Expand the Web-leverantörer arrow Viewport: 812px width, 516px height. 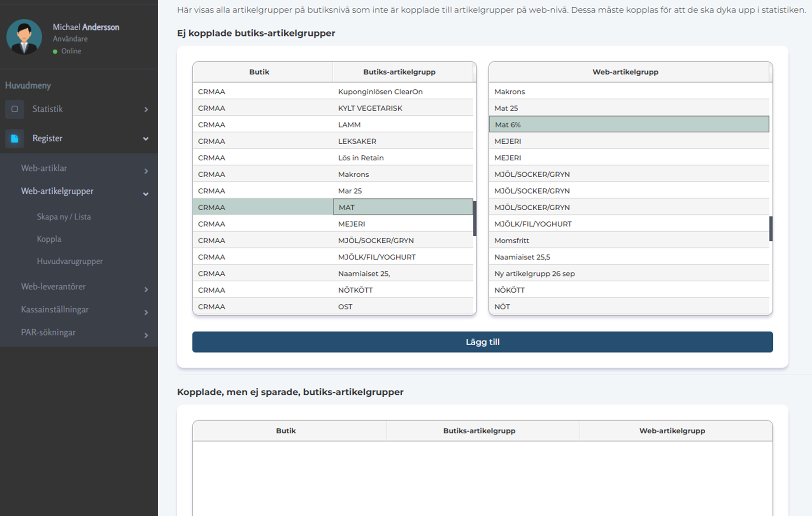coord(146,290)
